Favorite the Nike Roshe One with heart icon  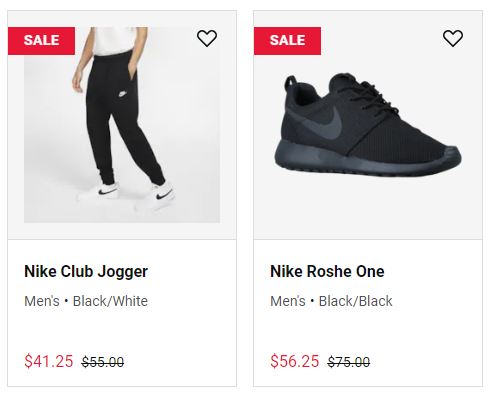click(453, 38)
